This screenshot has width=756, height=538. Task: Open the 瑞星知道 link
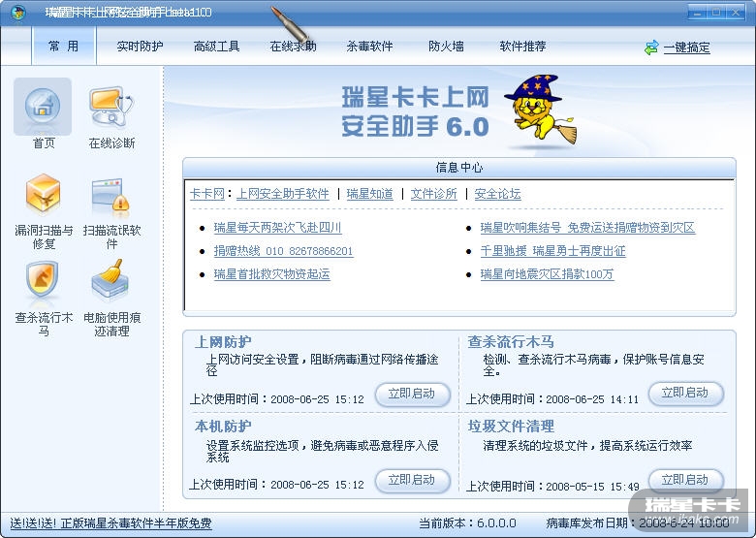370,194
